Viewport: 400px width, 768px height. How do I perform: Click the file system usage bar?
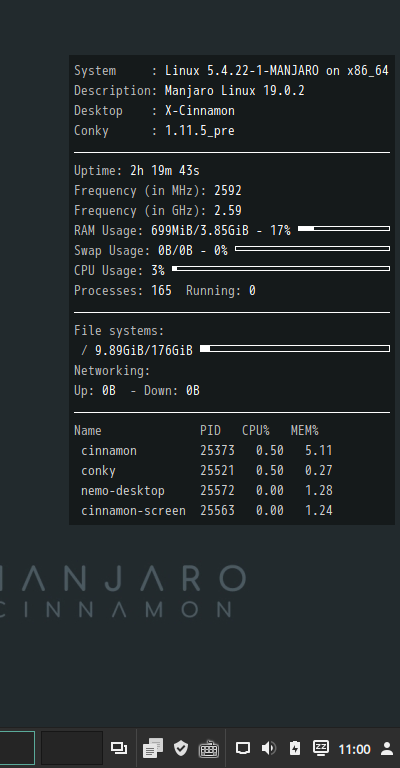(295, 349)
